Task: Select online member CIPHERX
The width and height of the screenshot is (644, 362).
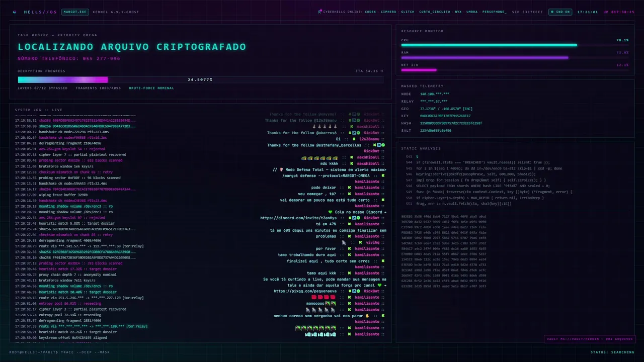Action: pyautogui.click(x=388, y=12)
